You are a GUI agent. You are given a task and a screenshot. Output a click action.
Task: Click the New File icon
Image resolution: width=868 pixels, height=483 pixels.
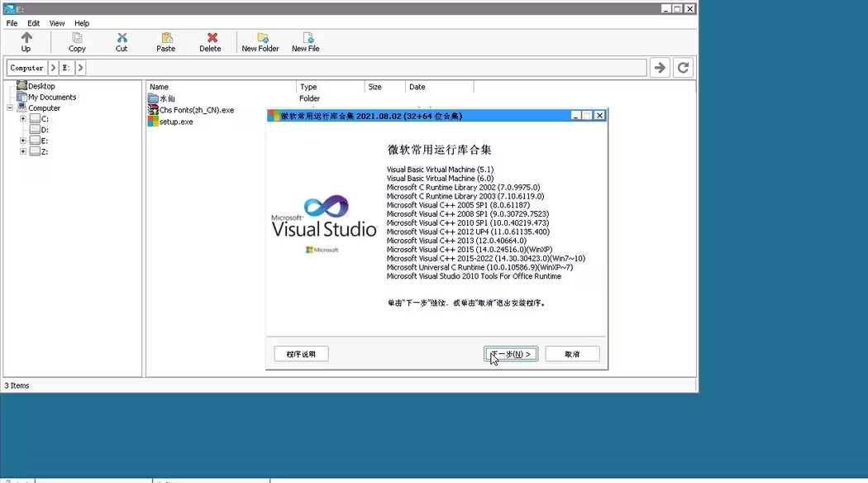click(306, 38)
